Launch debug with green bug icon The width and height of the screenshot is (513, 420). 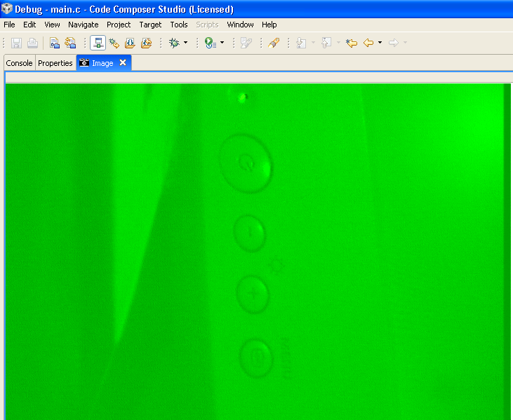pyautogui.click(x=174, y=43)
